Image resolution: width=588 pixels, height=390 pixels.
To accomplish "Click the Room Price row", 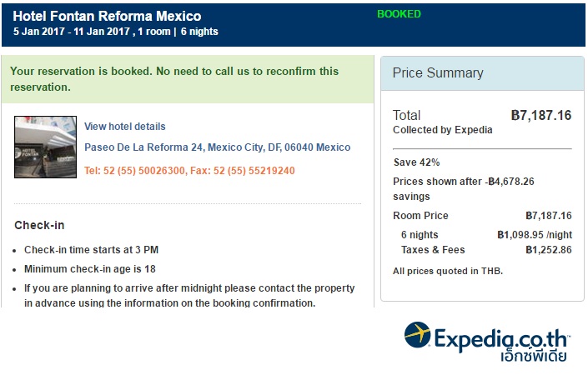I will point(481,216).
